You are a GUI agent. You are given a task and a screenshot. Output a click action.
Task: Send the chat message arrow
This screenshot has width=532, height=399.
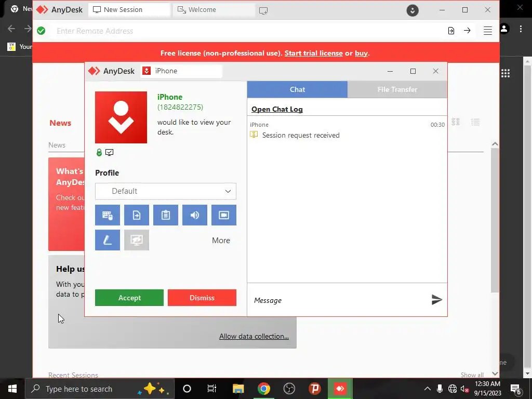pos(436,300)
